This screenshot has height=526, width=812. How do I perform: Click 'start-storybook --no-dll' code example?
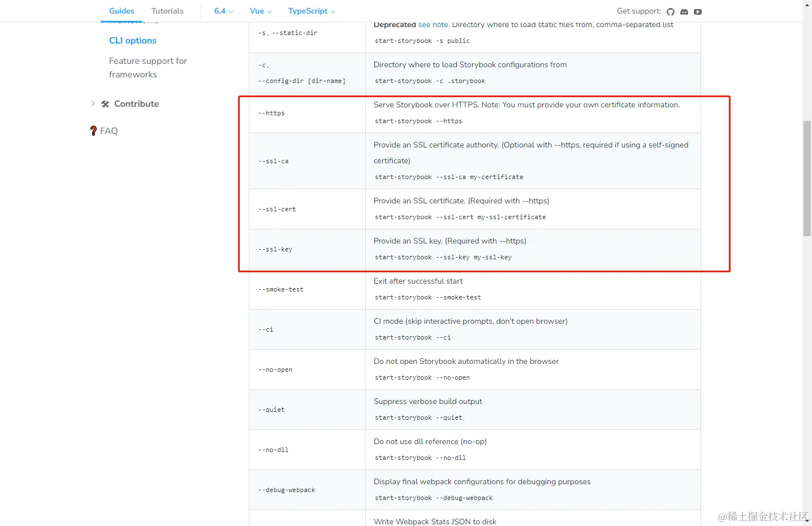pyautogui.click(x=420, y=458)
